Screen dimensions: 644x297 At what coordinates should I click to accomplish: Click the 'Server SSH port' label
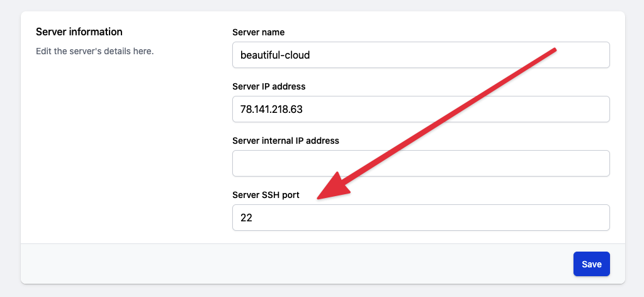pyautogui.click(x=266, y=195)
